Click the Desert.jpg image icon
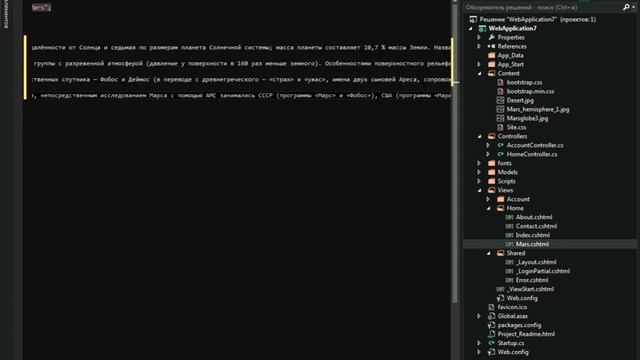Screen dimensions: 640x360 pyautogui.click(x=500, y=100)
